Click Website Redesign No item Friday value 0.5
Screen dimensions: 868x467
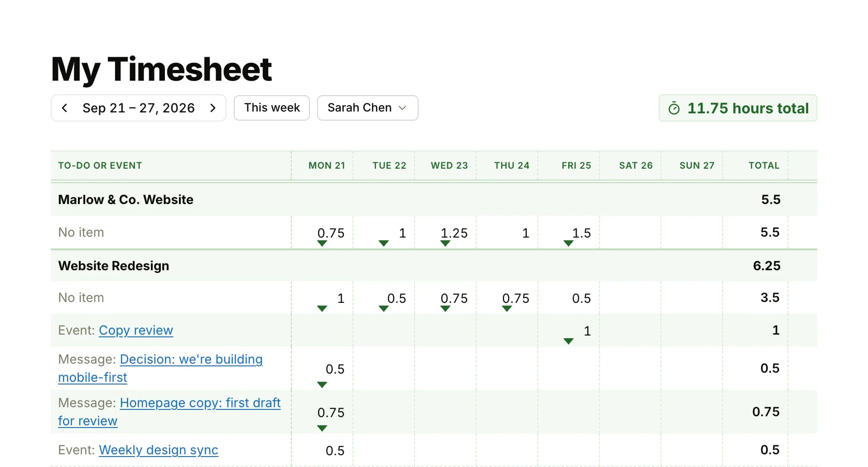pos(581,298)
